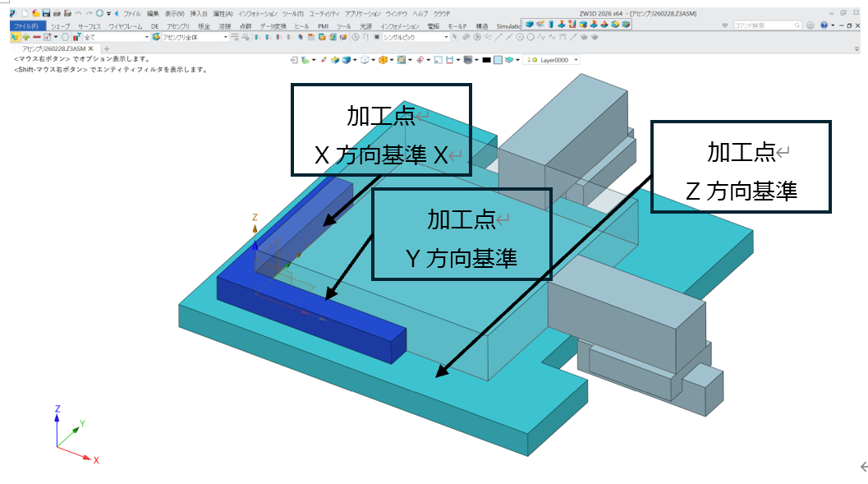Click the Save icon in quick access toolbar

pyautogui.click(x=46, y=12)
